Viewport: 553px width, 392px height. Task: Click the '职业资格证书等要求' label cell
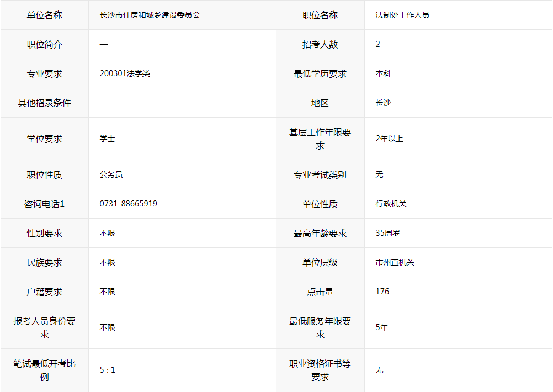click(320, 370)
